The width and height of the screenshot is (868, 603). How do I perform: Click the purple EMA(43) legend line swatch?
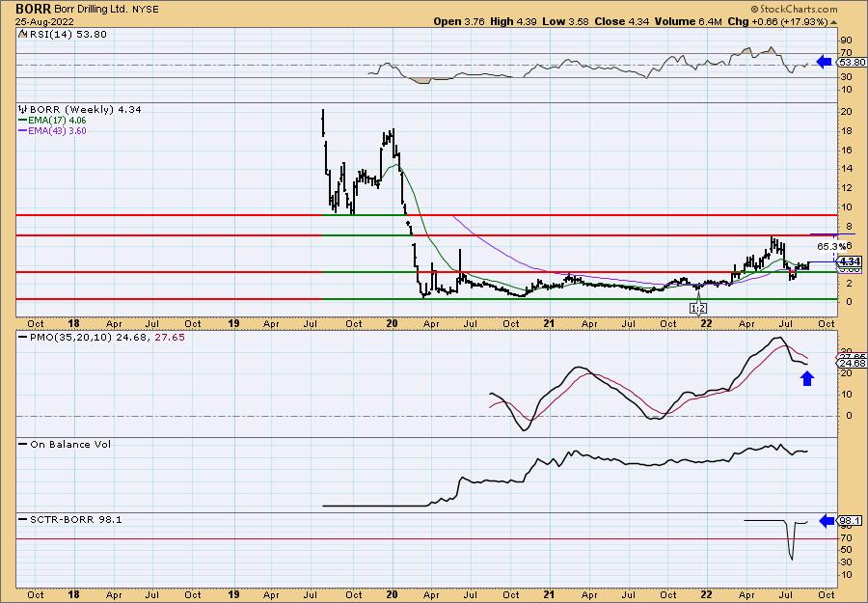(x=23, y=131)
